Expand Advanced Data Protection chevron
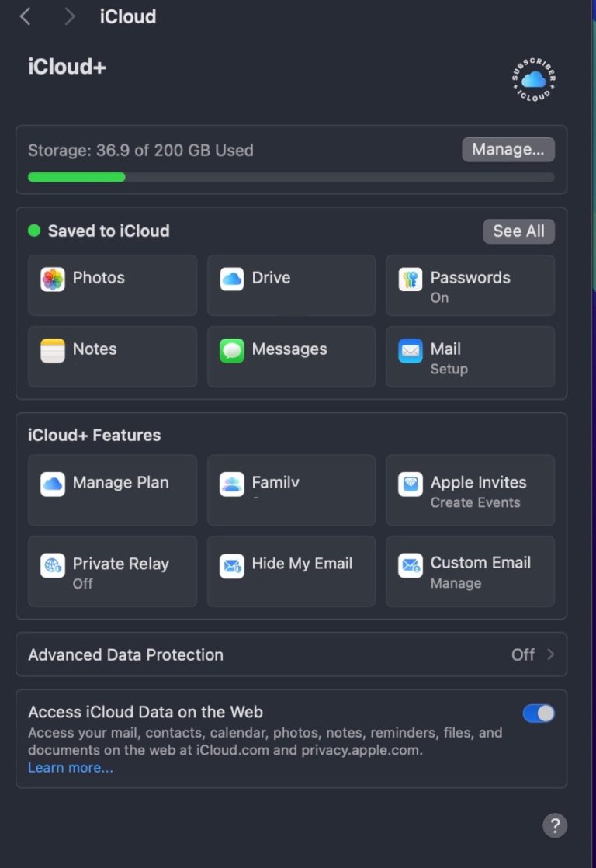Image resolution: width=596 pixels, height=868 pixels. coord(550,654)
